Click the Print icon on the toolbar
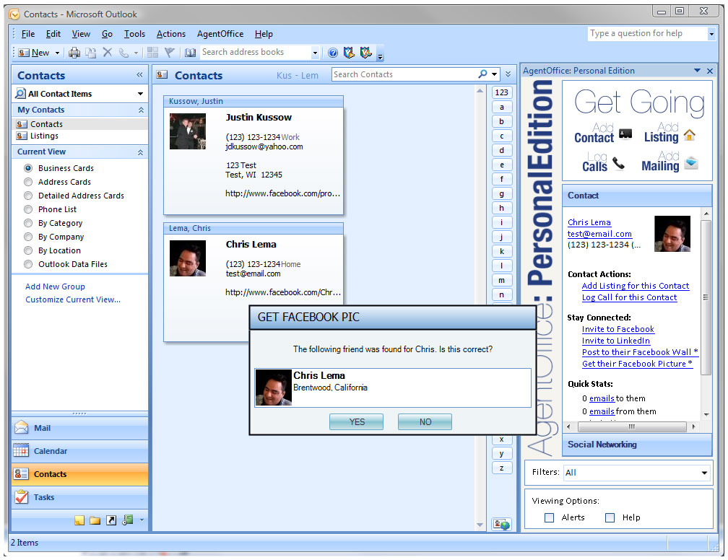The image size is (728, 560). pos(74,52)
